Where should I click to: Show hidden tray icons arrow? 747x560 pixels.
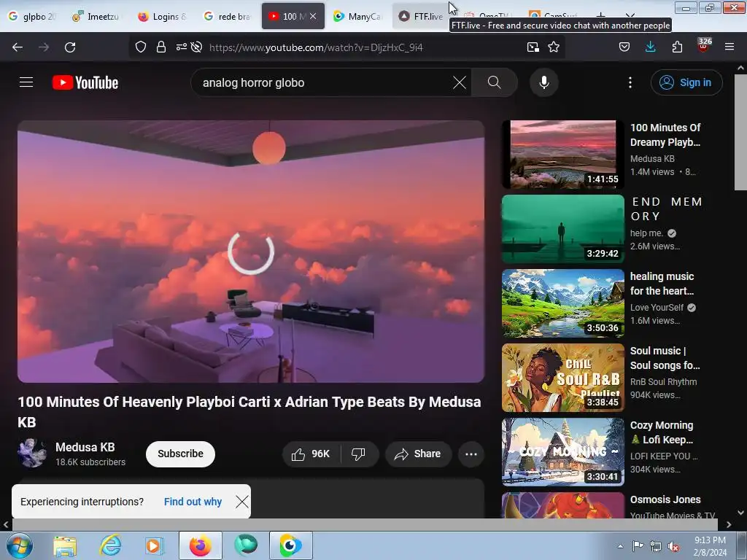(x=620, y=547)
